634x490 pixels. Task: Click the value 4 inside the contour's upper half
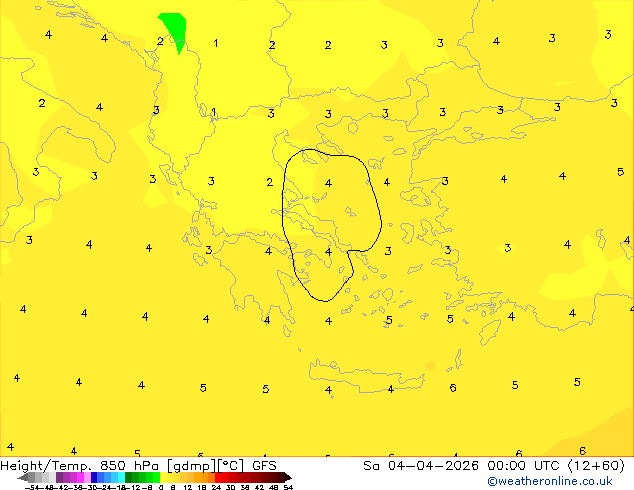tap(328, 183)
